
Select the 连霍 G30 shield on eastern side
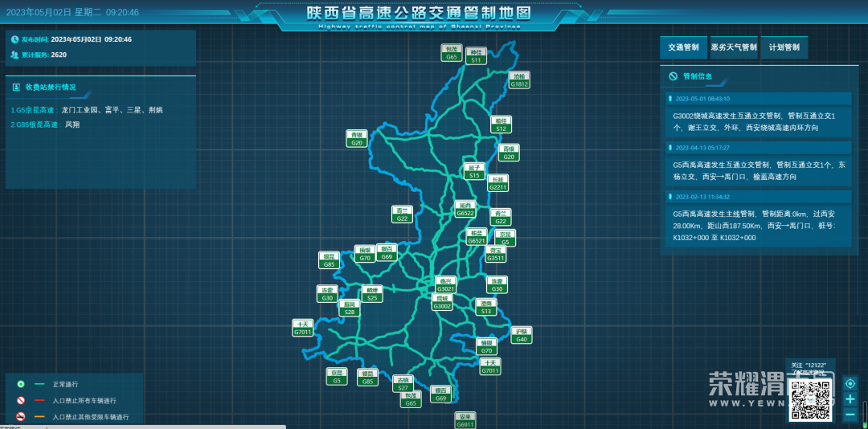click(497, 285)
